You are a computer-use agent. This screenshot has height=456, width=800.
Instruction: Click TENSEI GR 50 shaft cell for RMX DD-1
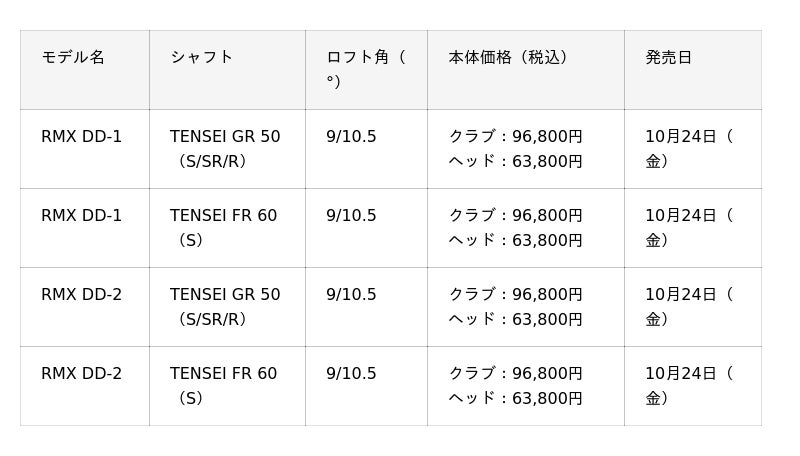(x=225, y=148)
